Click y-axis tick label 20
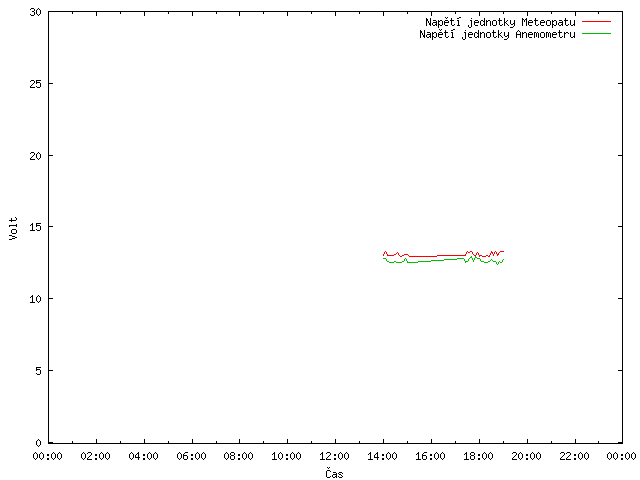Screen dimensions: 640x480 pos(36,156)
